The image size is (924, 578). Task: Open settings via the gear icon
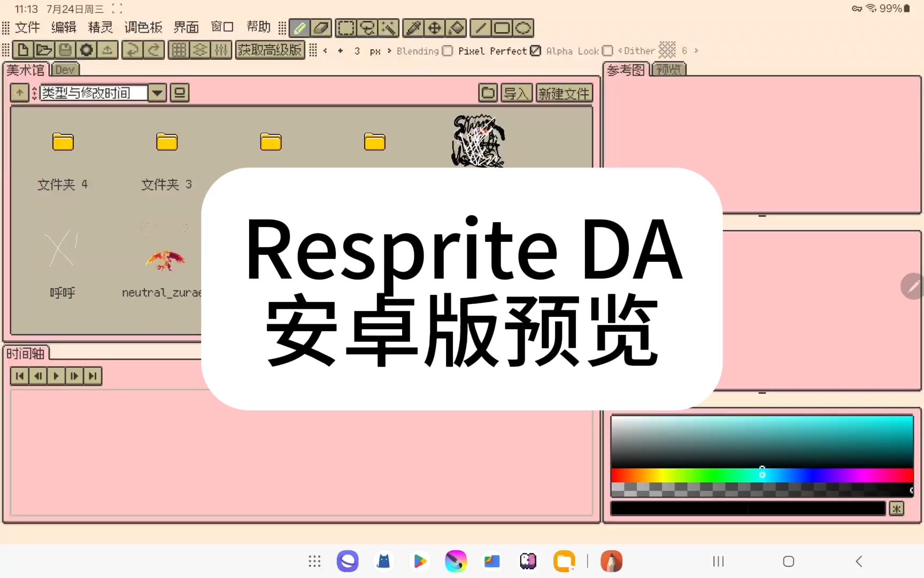pyautogui.click(x=86, y=50)
